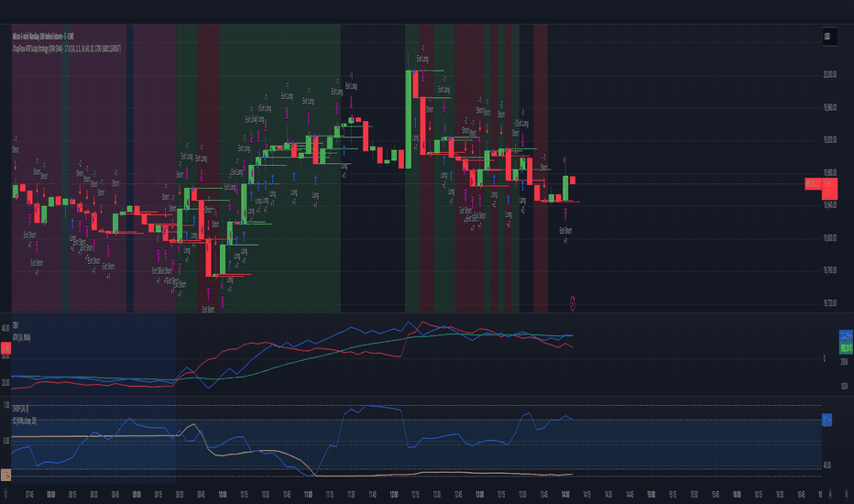Click the 08:00 time axis label
Image resolution: width=854 pixels, height=504 pixels.
(x=50, y=495)
